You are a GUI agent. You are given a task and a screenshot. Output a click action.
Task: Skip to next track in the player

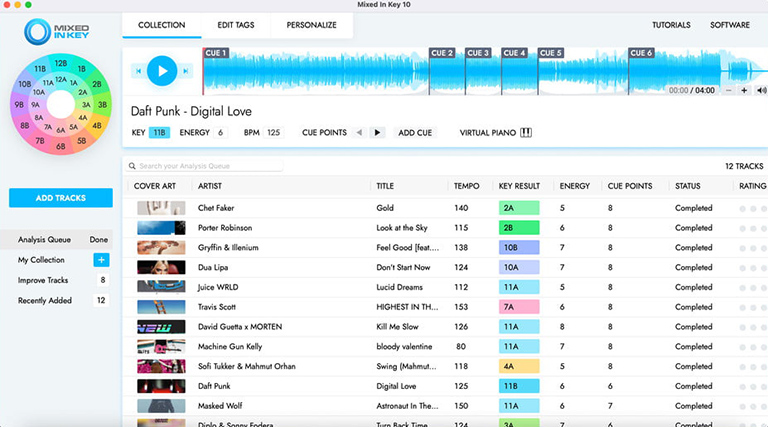185,71
